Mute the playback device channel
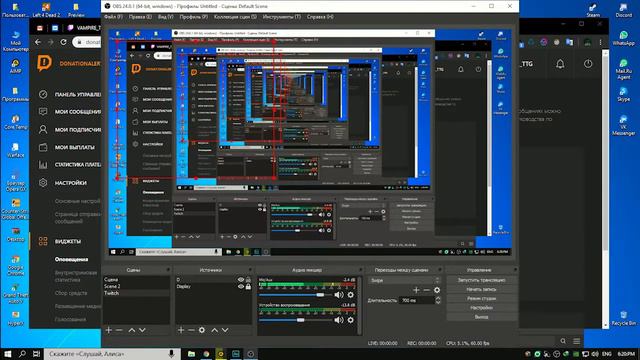Image resolution: width=640 pixels, height=360 pixels. pos(339,320)
